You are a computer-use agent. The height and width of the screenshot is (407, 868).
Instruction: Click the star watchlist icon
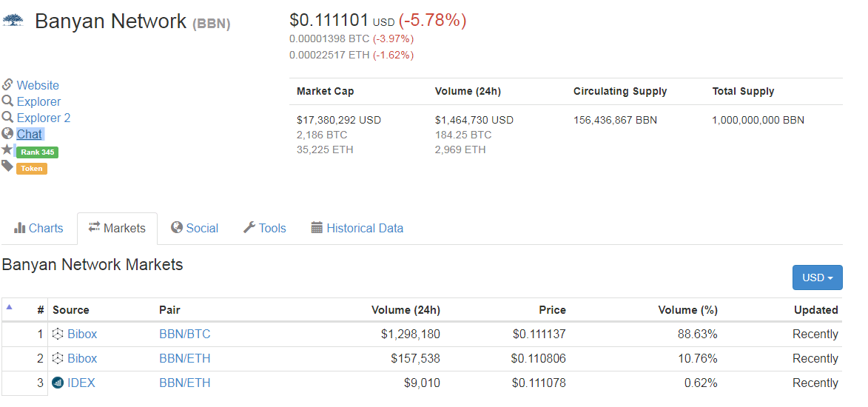pyautogui.click(x=7, y=149)
